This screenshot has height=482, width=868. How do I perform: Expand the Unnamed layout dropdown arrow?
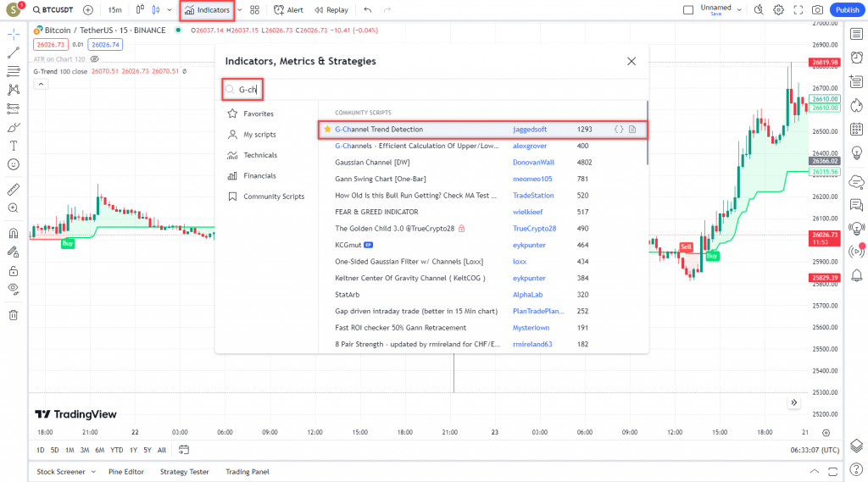[x=739, y=10]
